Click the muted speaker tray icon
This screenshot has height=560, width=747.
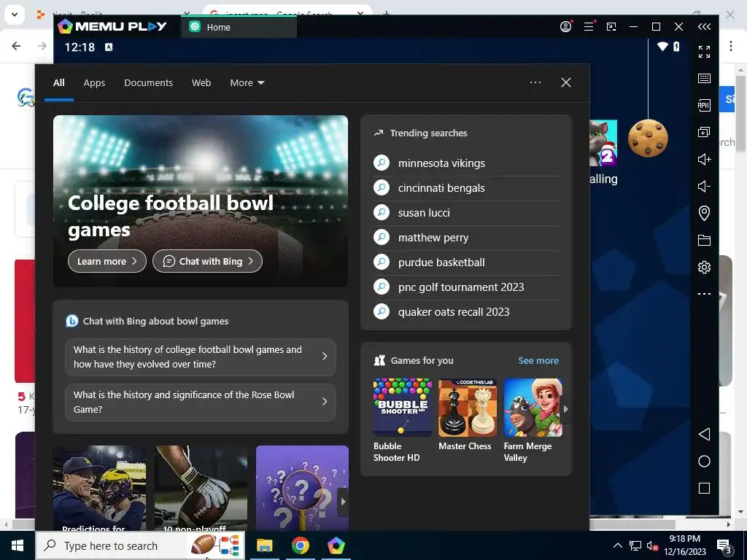(652, 546)
